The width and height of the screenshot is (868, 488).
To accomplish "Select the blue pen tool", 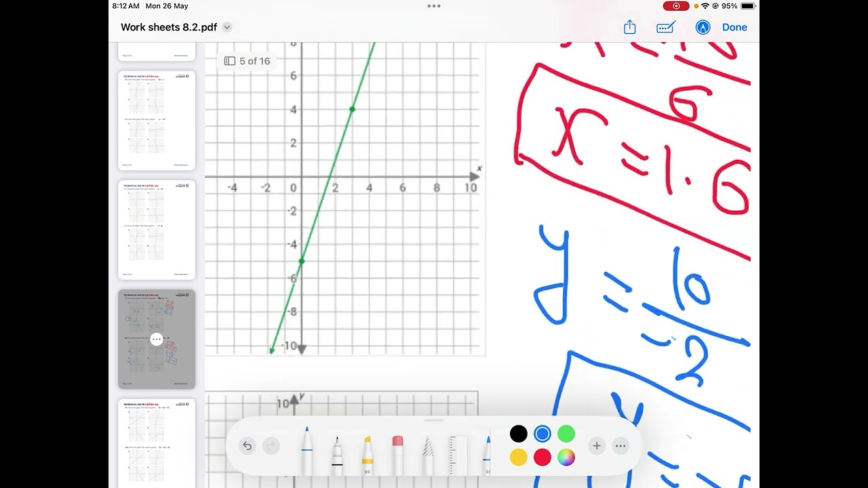I will (x=307, y=451).
